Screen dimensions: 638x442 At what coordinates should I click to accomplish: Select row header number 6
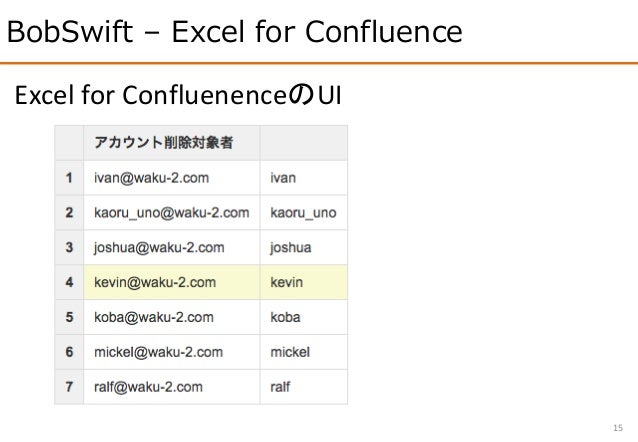point(69,352)
